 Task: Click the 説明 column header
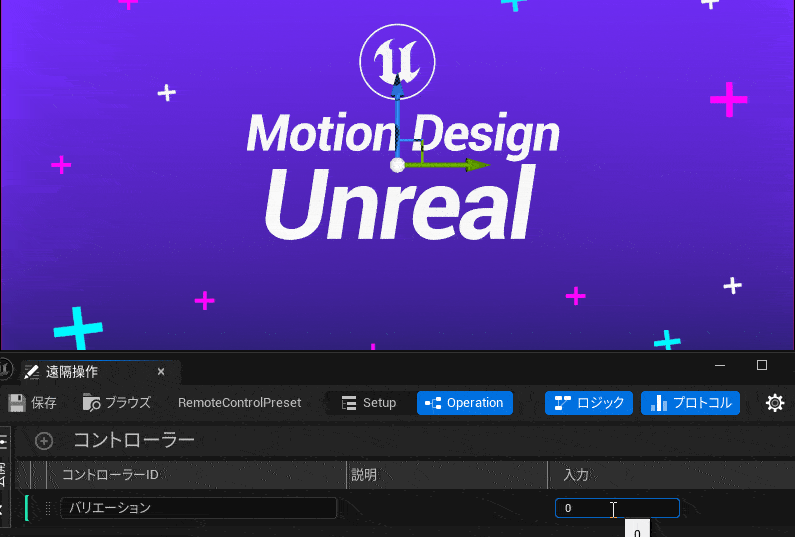click(364, 475)
